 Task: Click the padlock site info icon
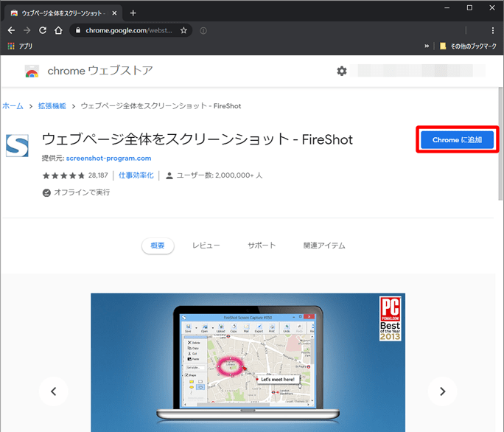point(78,30)
